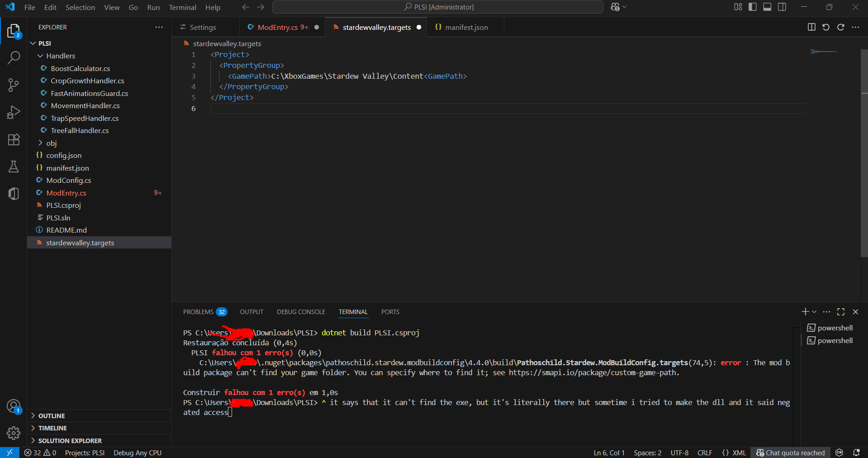Open PLSI.csproj in Explorer
This screenshot has width=868, height=458.
[x=100, y=205]
